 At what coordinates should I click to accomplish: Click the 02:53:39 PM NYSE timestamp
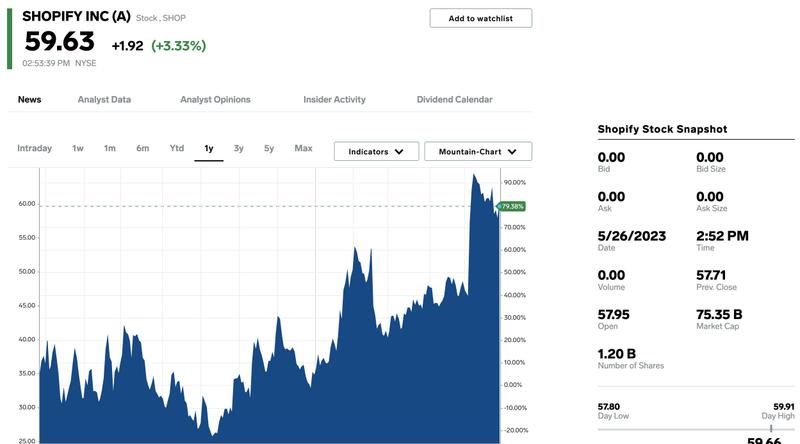pos(59,63)
